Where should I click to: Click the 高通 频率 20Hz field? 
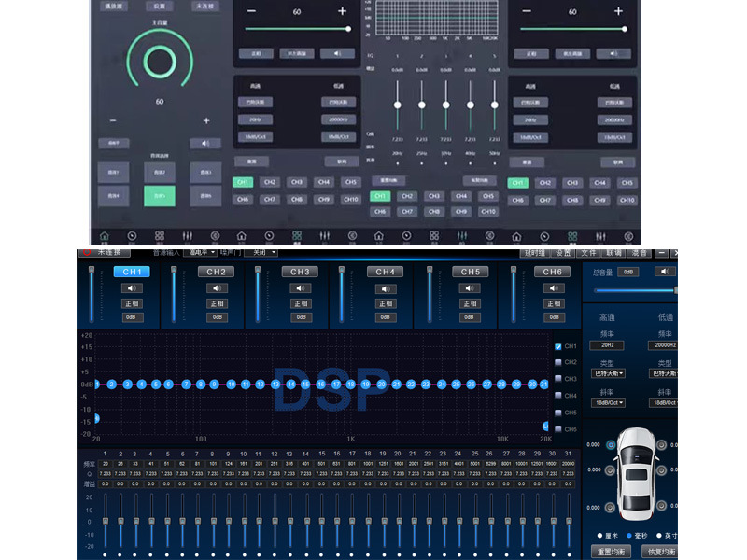(607, 345)
